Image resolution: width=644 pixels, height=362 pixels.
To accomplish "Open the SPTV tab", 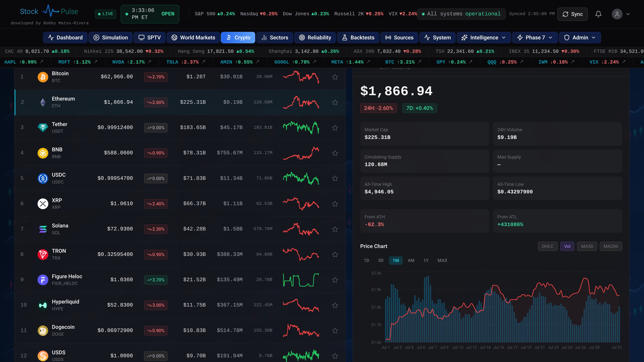I will click(x=149, y=38).
